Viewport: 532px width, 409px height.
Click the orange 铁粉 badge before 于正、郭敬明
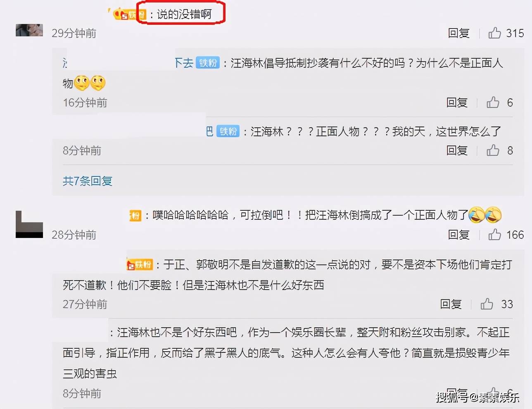click(140, 264)
